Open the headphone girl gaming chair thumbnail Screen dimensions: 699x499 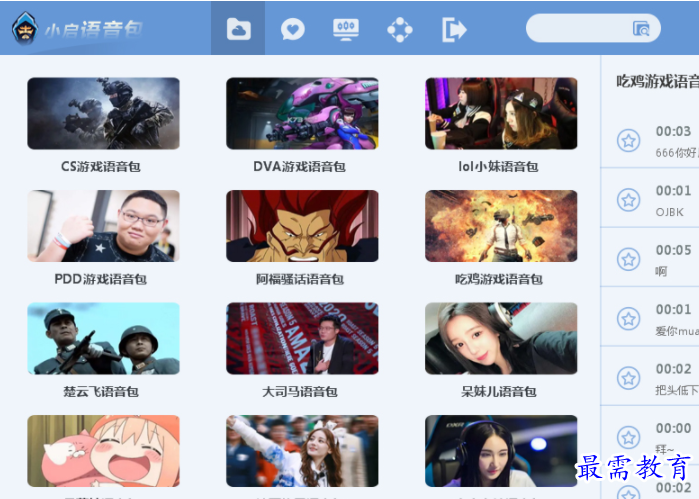tap(501, 451)
